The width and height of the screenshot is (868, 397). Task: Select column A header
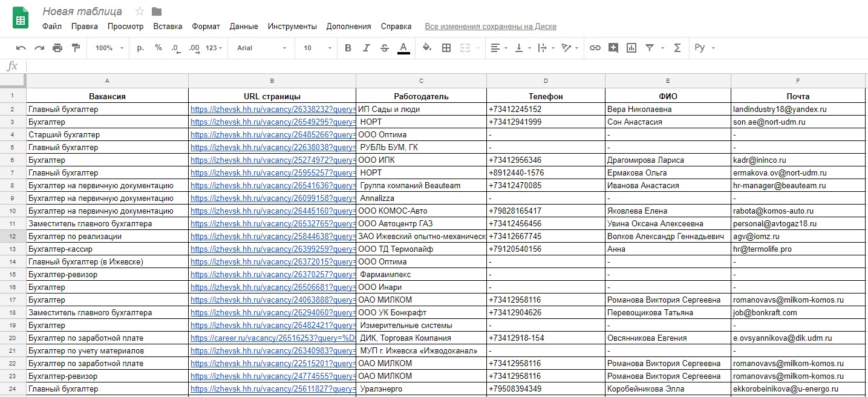tap(107, 80)
